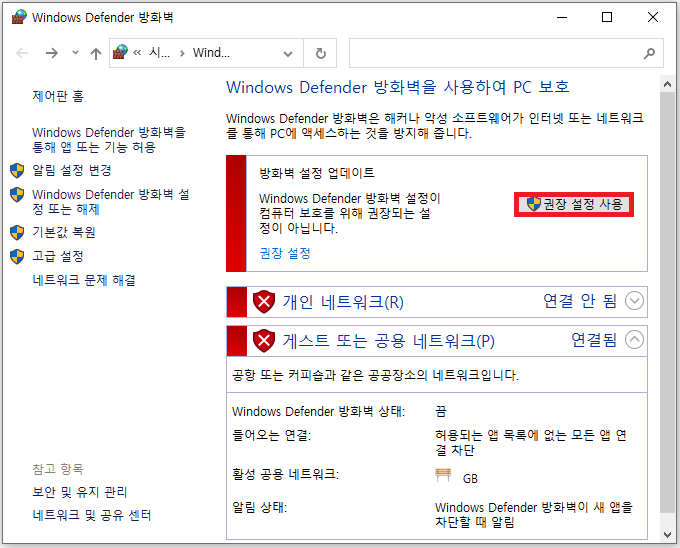Click the 개인 네트워크(R) heading
The image size is (680, 548).
(343, 302)
